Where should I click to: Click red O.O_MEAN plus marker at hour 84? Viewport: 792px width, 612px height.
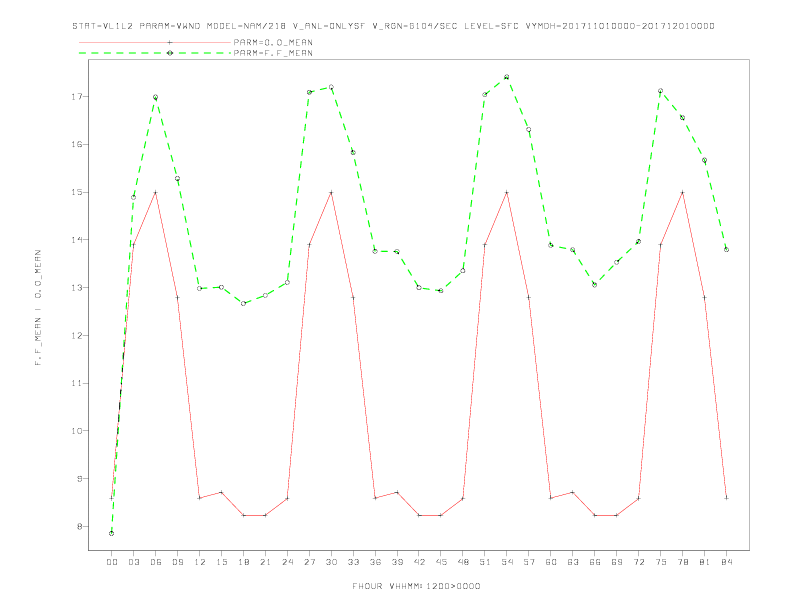727,498
